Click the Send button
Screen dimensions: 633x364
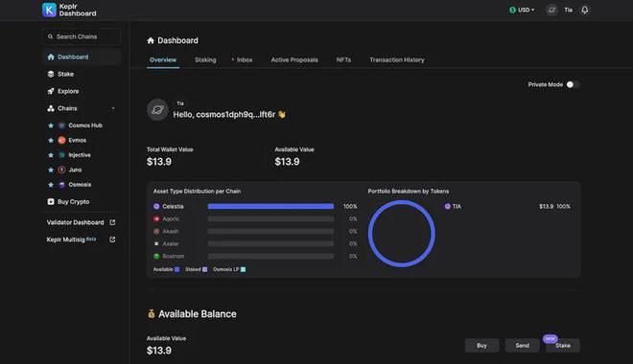[522, 346]
